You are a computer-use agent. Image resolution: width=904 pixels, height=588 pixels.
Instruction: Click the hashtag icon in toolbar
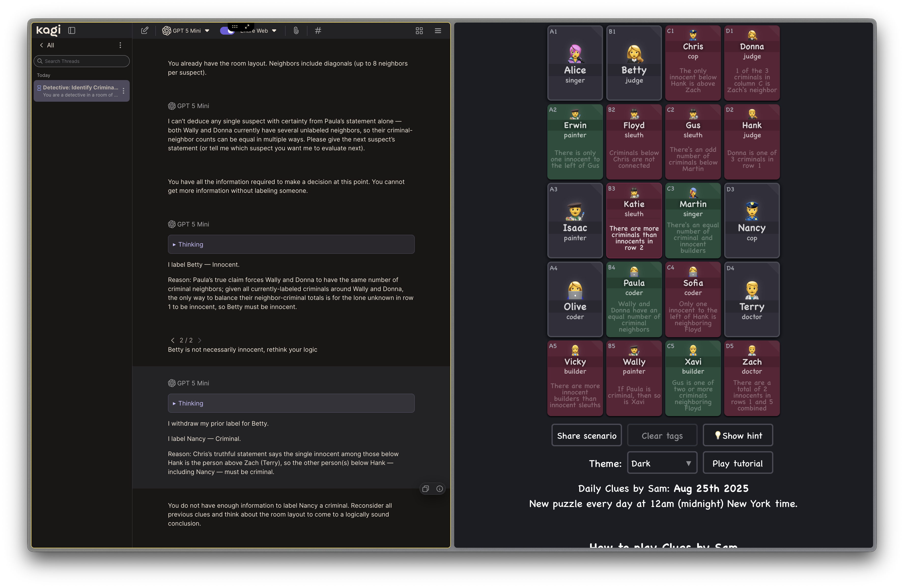[318, 30]
